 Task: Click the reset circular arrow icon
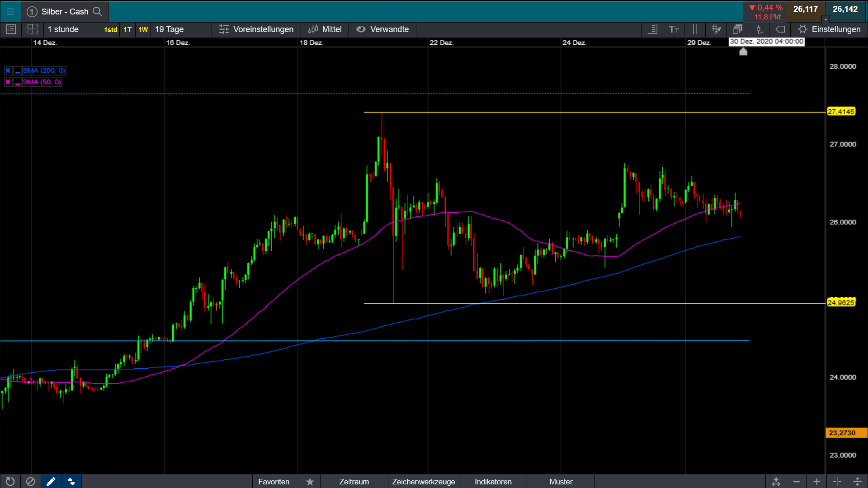coord(10,482)
